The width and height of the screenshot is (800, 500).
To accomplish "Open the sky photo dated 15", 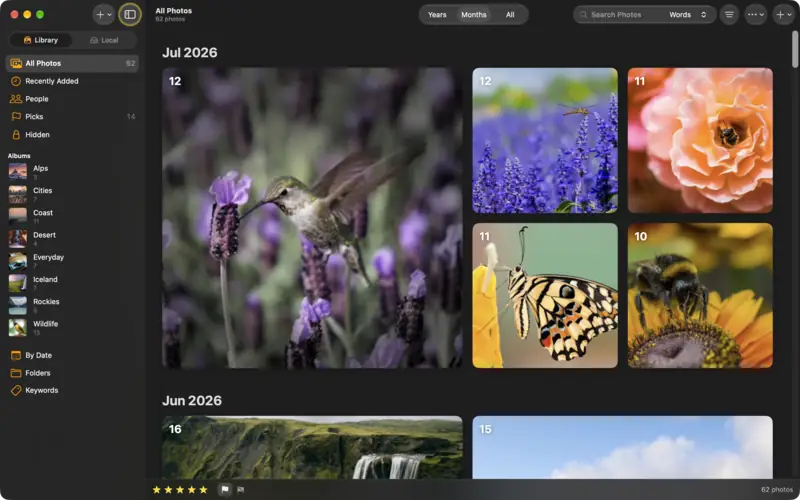I will tap(622, 447).
